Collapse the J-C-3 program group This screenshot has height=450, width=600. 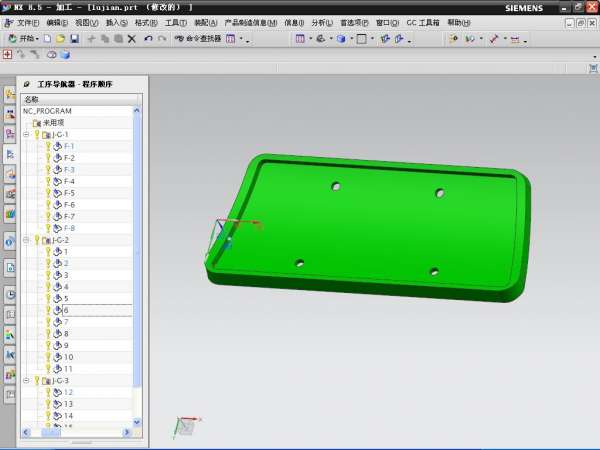(26, 381)
